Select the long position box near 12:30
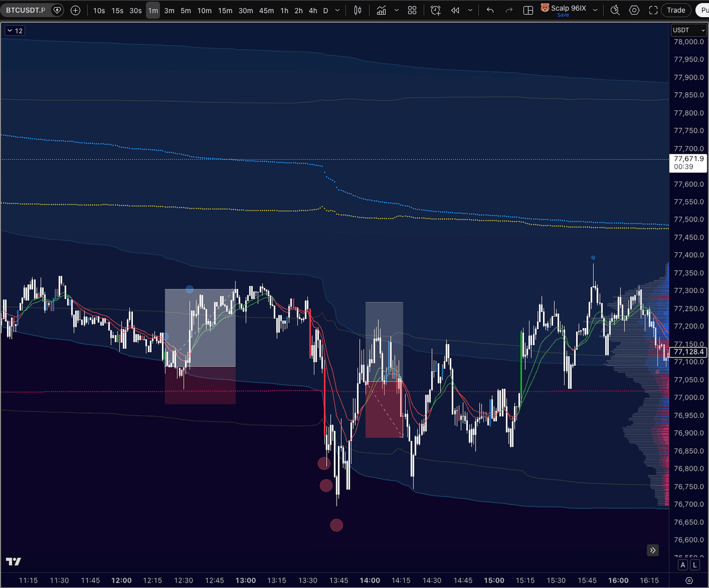This screenshot has height=588, width=709. [200, 346]
